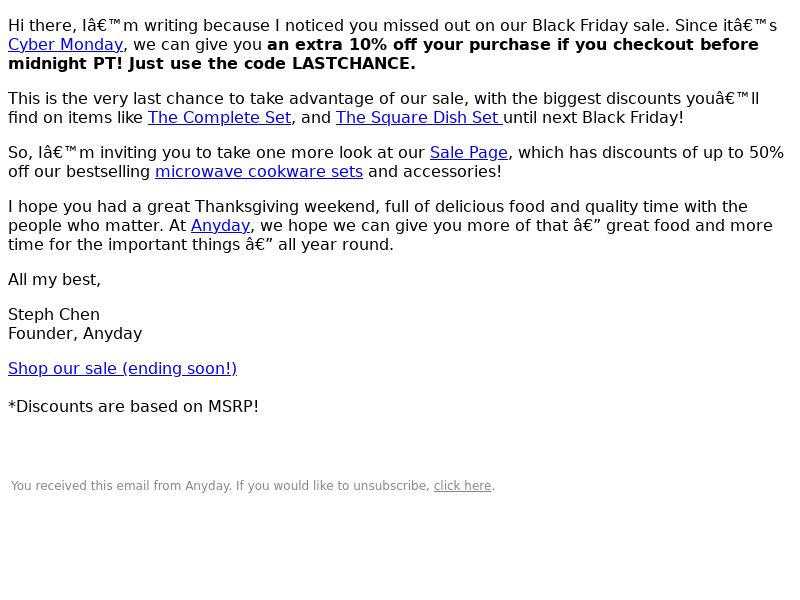800x600 pixels.
Task: Follow The Complete Set link
Action: tap(219, 118)
